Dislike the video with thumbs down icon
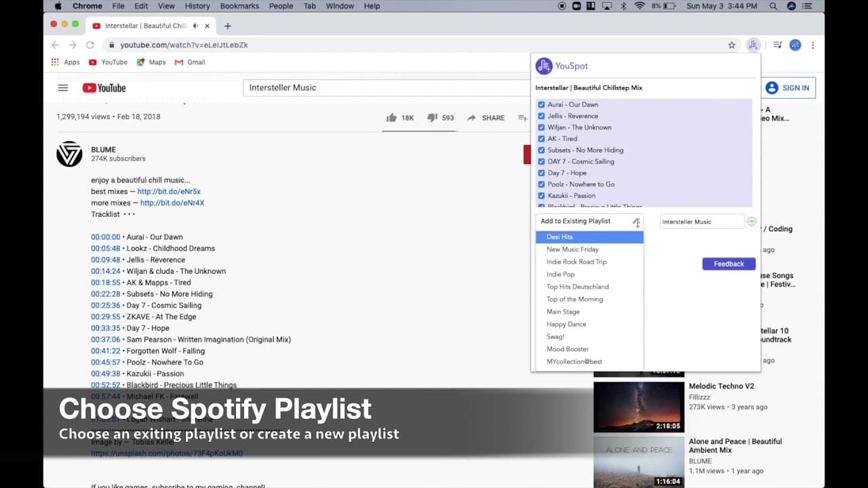868x488 pixels. coord(433,117)
